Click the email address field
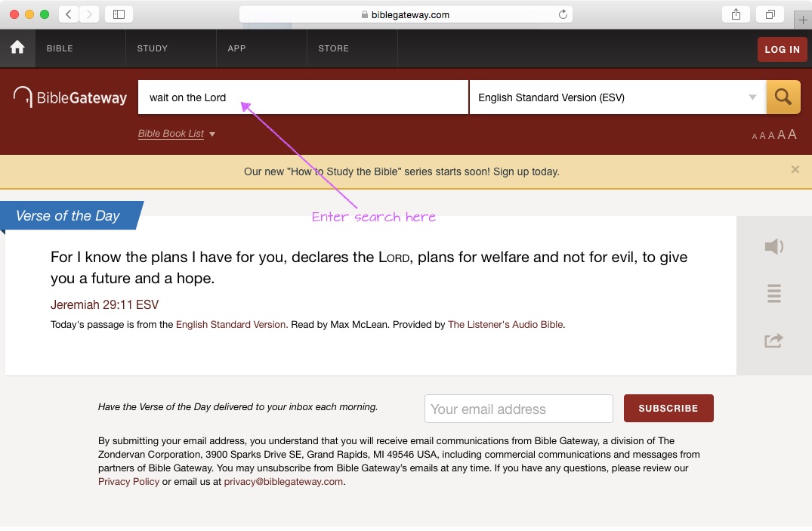 pyautogui.click(x=518, y=409)
